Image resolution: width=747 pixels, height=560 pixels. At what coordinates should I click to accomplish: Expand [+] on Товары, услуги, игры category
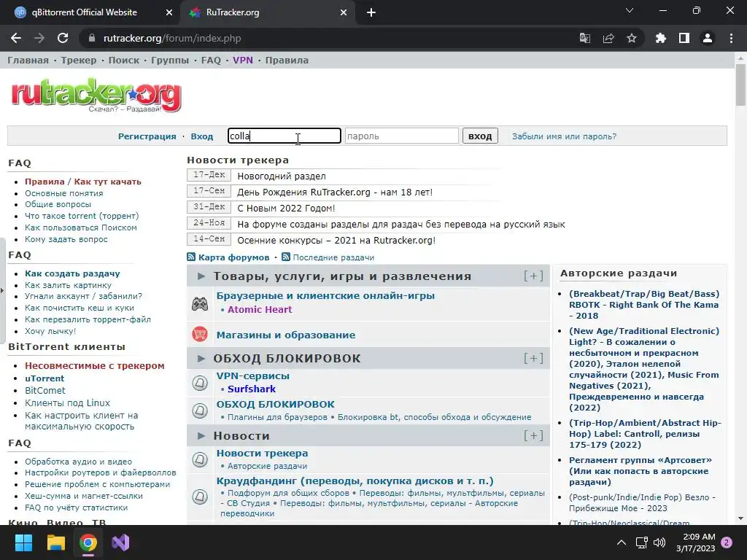533,276
